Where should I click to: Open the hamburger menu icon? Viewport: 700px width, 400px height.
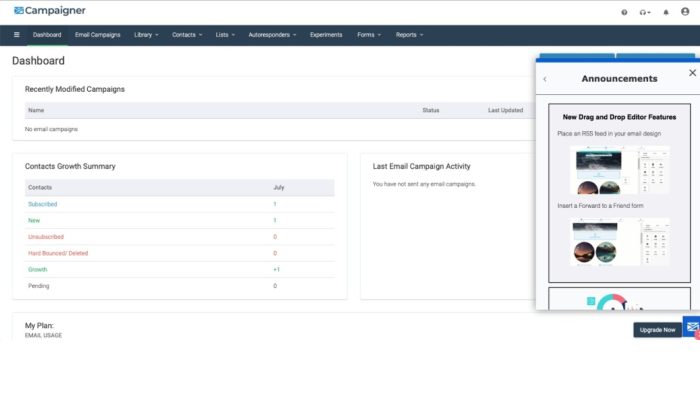pos(17,35)
